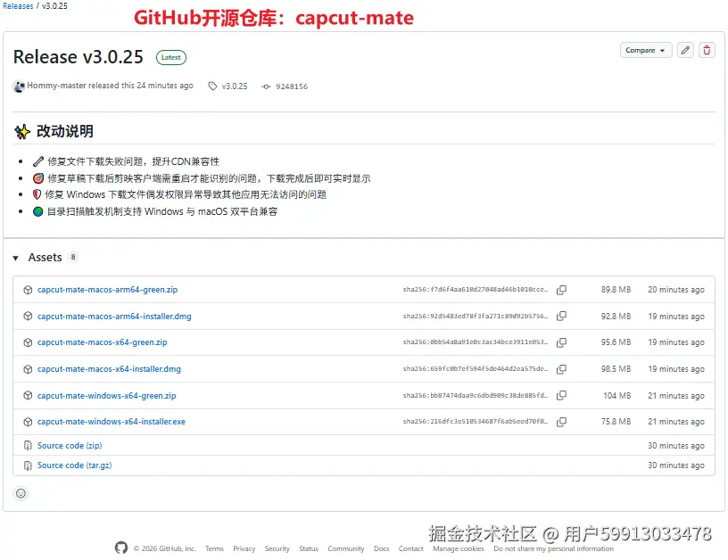The image size is (728, 560).
Task: Click the Hommy-master avatar
Action: [19, 86]
